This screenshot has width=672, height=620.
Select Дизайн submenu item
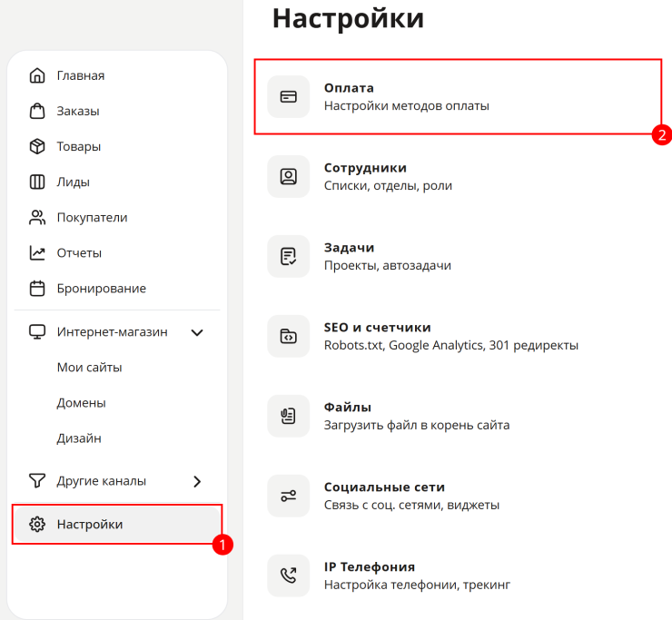tap(79, 438)
